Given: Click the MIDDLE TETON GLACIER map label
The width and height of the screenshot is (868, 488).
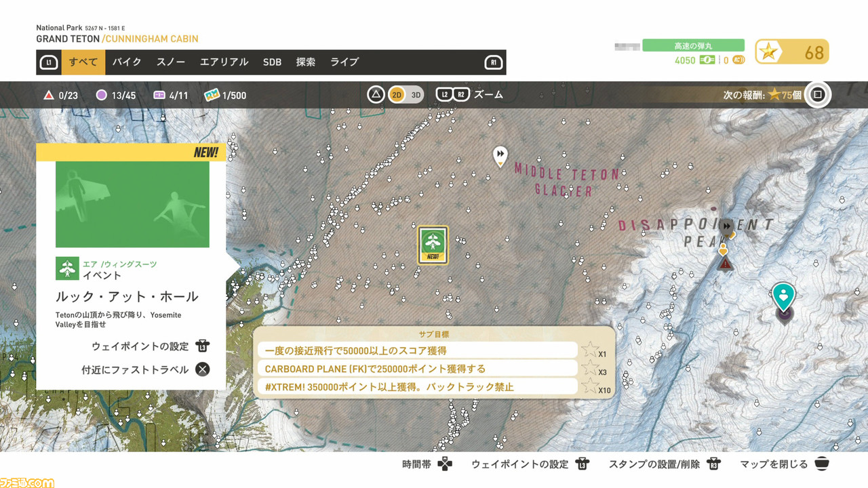Looking at the screenshot, I should coord(566,180).
